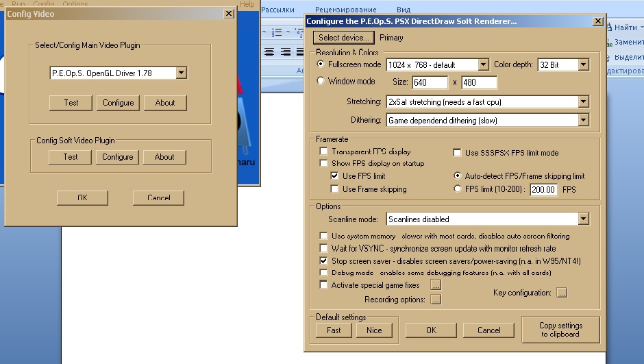
Task: Open Recording options ellipsis button
Action: pyautogui.click(x=436, y=300)
